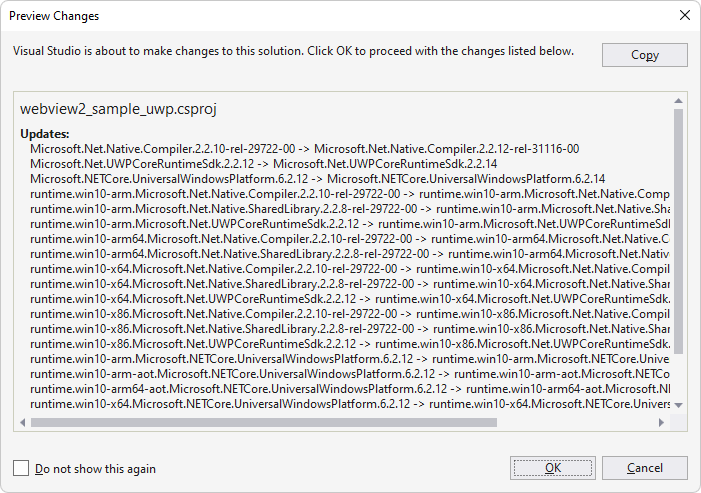
Task: Select the Microsoft.Net.UWPCoreRuntimeSdk.2.2.12 update line
Action: pos(264,164)
